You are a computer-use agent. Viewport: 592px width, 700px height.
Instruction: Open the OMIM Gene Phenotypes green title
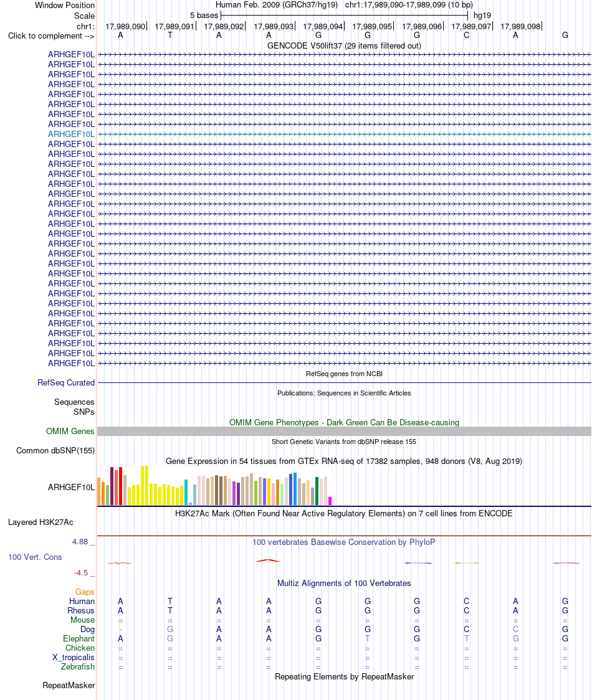[344, 422]
